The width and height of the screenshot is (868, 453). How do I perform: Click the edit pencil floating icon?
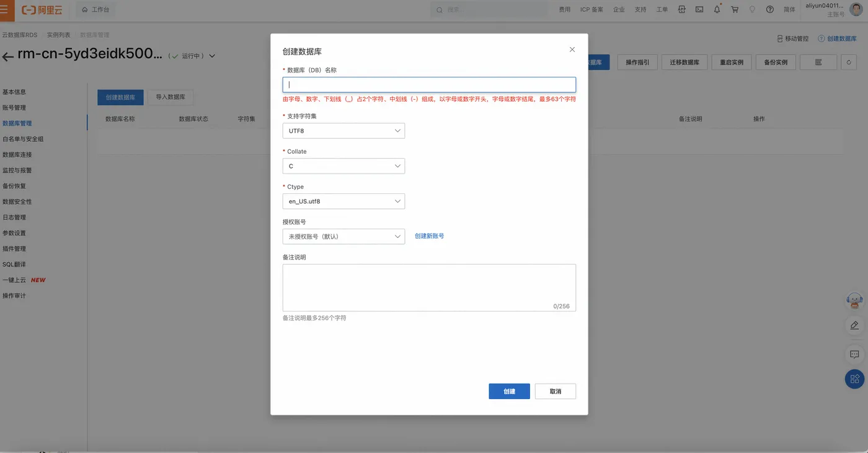pyautogui.click(x=854, y=325)
